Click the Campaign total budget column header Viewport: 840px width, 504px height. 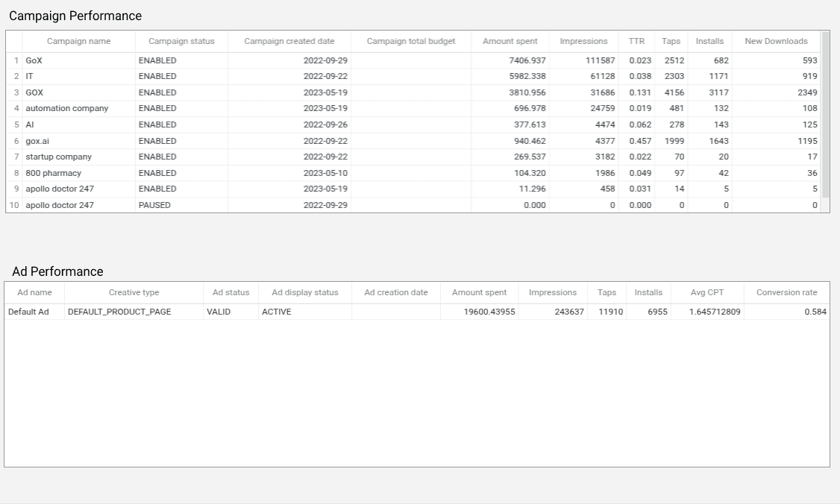point(411,41)
